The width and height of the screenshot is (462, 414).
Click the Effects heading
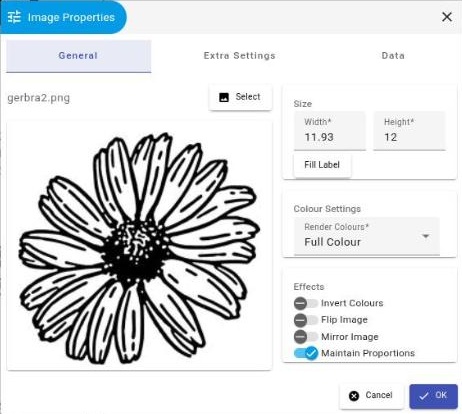(x=309, y=287)
